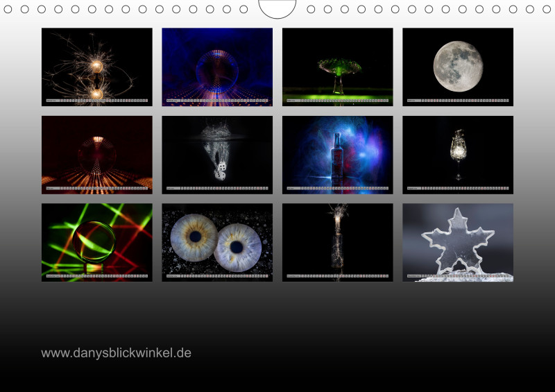This screenshot has width=555, height=392.
Task: Click the leftmost spiral binding hole
Action: (8, 9)
